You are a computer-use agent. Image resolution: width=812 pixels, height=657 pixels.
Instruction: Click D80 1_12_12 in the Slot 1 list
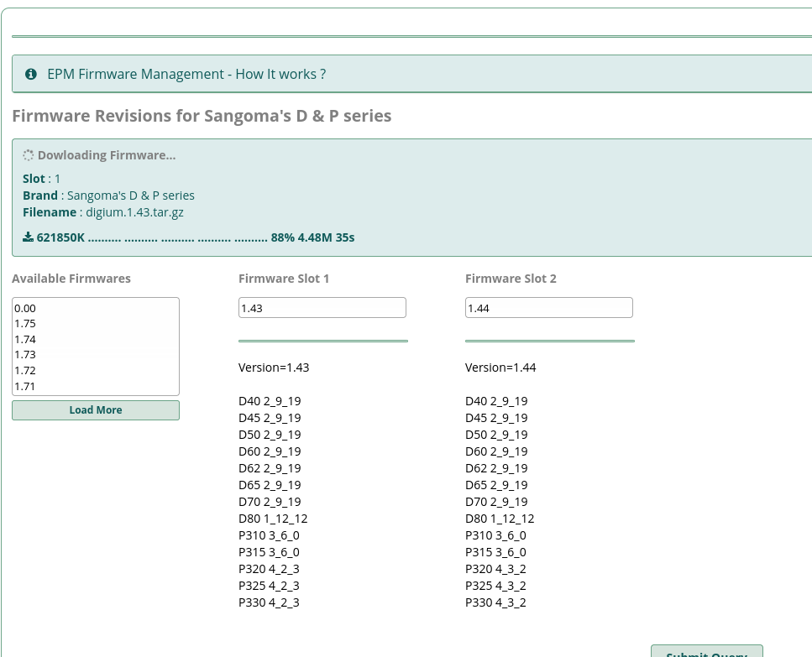273,519
